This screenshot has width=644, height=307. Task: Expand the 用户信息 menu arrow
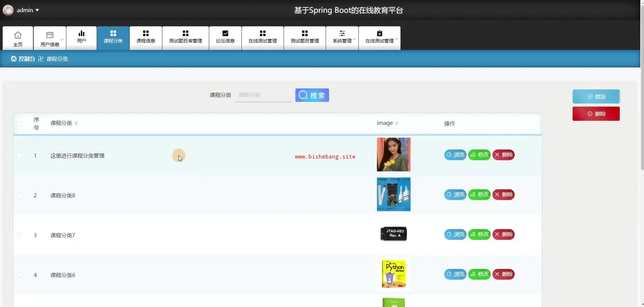click(62, 39)
